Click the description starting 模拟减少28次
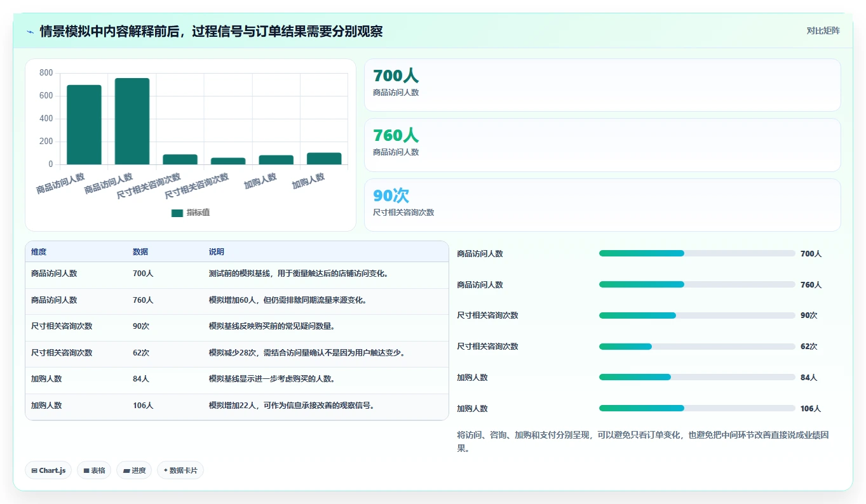 [307, 352]
